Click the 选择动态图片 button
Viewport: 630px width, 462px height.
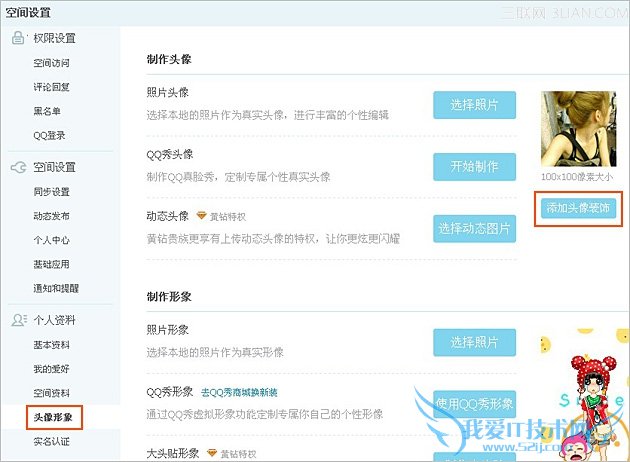tap(475, 229)
